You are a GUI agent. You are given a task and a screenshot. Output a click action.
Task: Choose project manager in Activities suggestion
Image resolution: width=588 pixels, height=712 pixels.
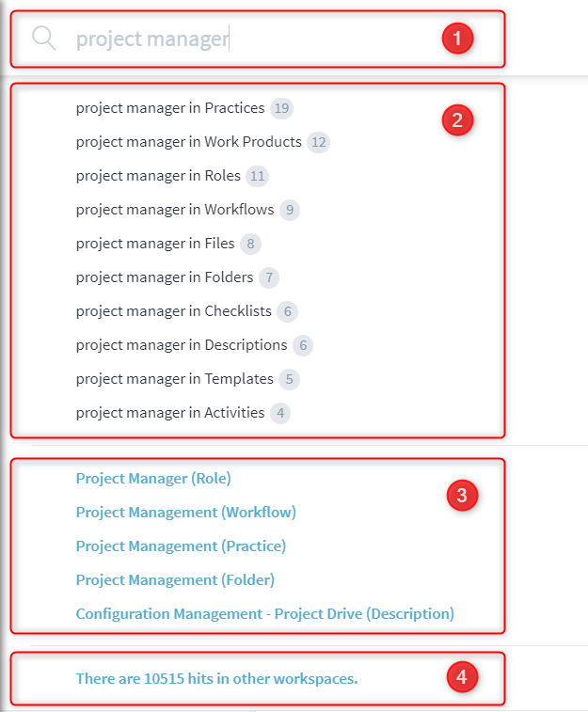[x=170, y=413]
